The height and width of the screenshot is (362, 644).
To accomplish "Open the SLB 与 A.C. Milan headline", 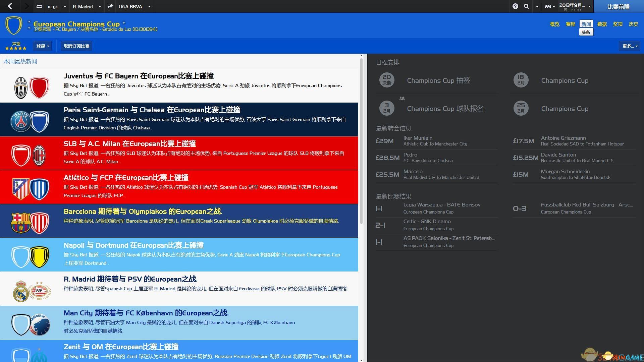I will 130,144.
